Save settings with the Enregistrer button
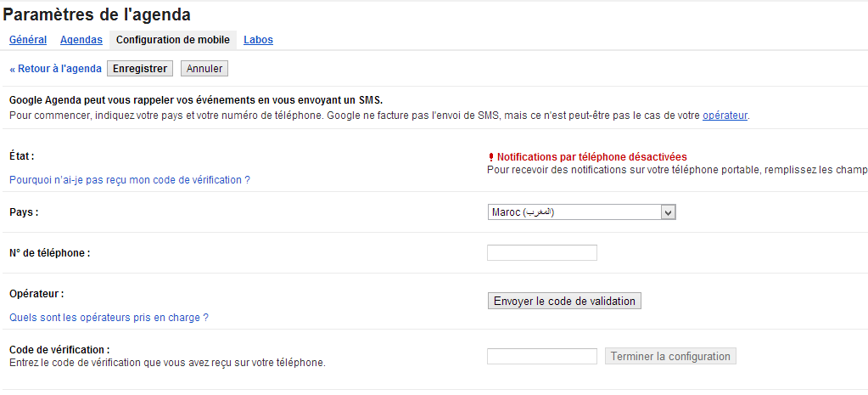Image resolution: width=868 pixels, height=395 pixels. [x=140, y=69]
